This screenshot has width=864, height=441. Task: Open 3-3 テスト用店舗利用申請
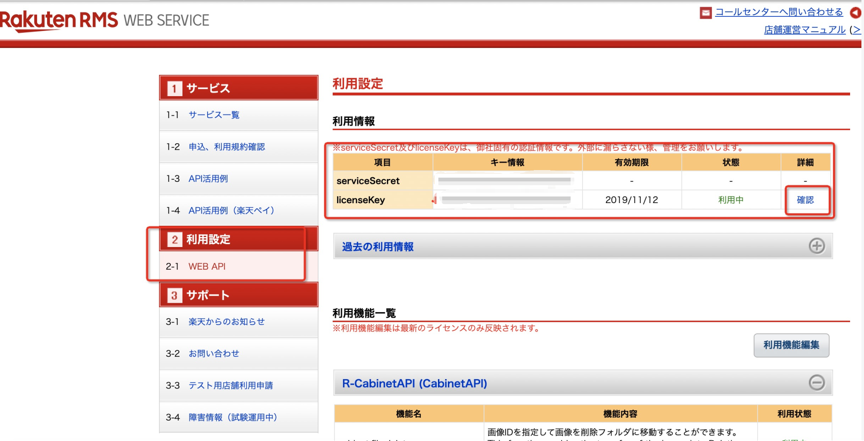click(x=230, y=386)
